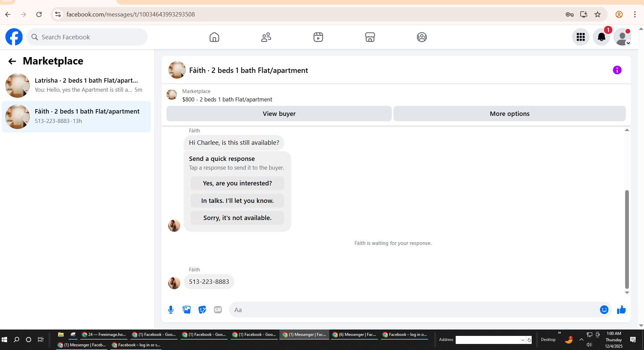Click Fàith's avatar beside the phone message
This screenshot has height=350, width=644.
[174, 283]
